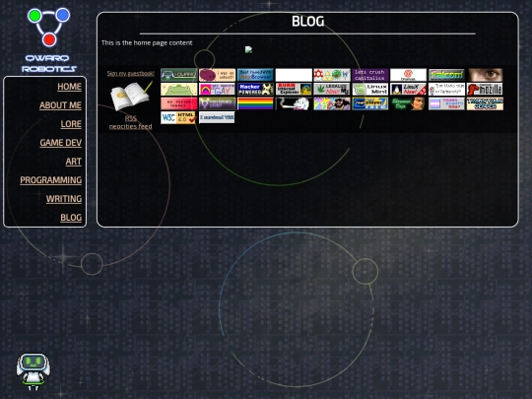Click the pink-red gradient text badge
This screenshot has height=399, width=532.
[178, 103]
